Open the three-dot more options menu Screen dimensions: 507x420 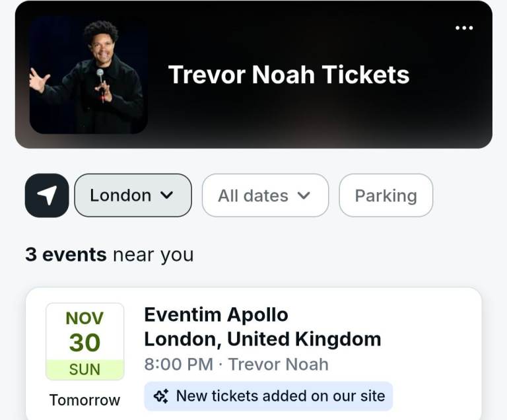pos(464,28)
